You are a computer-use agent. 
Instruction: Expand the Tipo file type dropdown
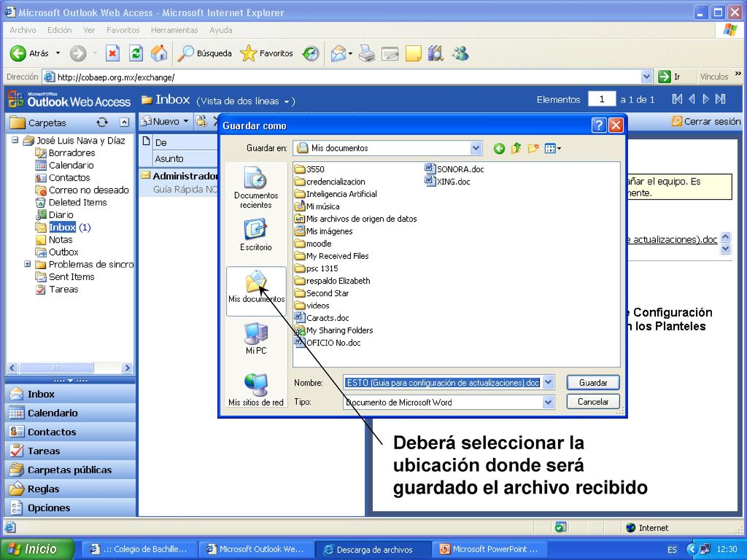pos(549,402)
